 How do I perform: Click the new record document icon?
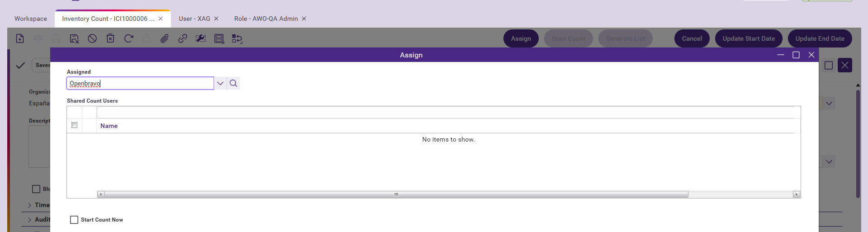coord(20,38)
